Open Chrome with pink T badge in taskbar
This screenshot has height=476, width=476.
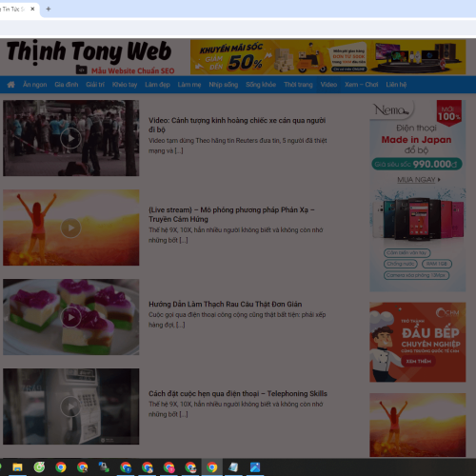pos(169,467)
